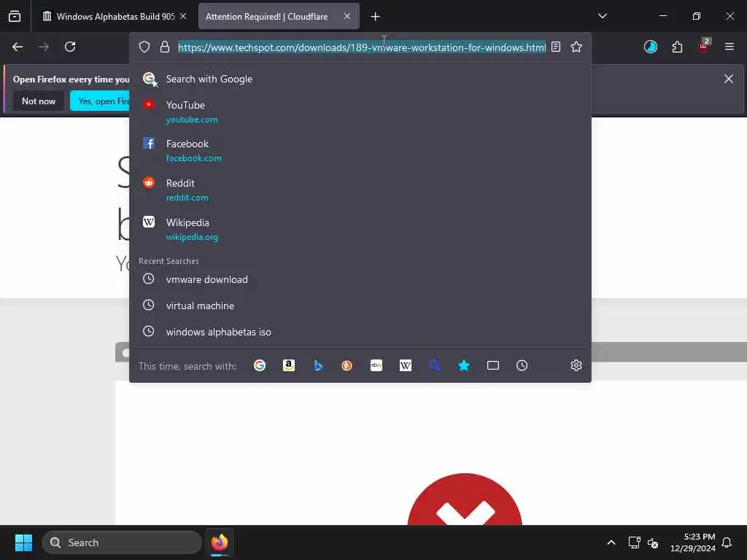This screenshot has width=747, height=560.
Task: Click the site security padlock icon
Action: 165,47
